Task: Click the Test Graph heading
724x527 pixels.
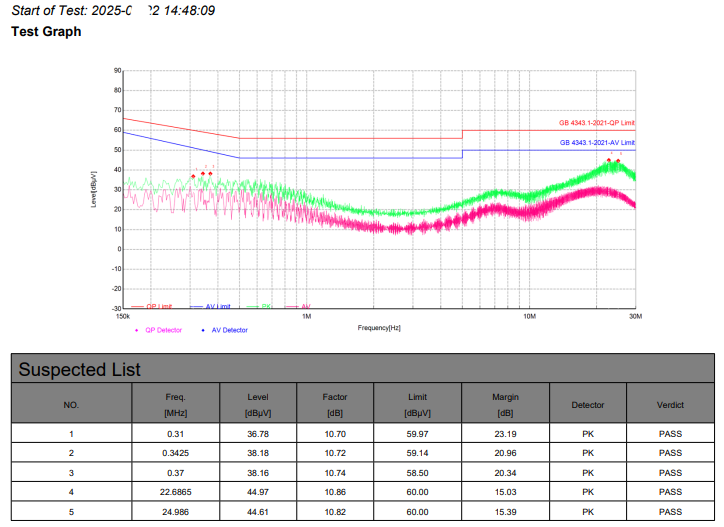Action: (x=46, y=32)
